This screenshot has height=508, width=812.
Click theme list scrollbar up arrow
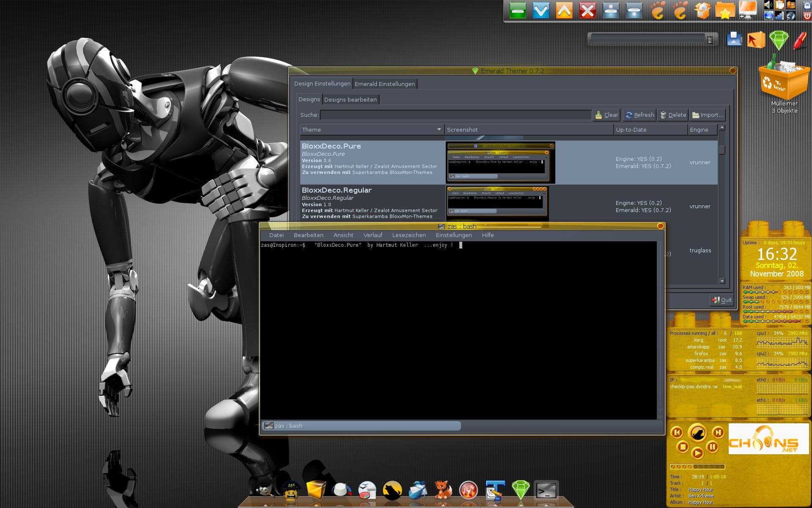click(x=722, y=127)
